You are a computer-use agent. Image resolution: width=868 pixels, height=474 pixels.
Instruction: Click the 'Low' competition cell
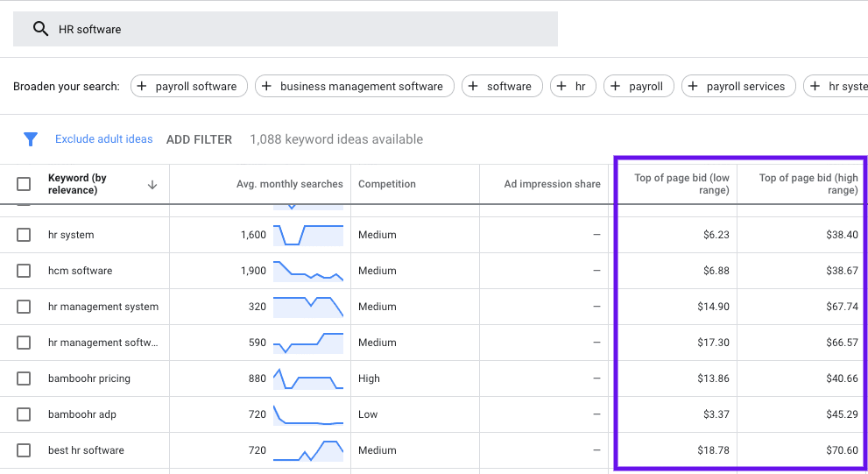click(x=368, y=414)
